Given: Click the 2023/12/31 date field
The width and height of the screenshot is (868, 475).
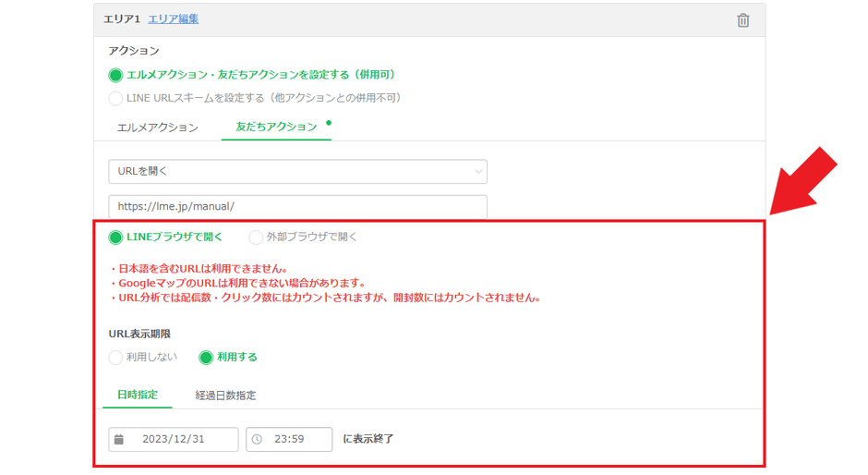Looking at the screenshot, I should [x=174, y=439].
